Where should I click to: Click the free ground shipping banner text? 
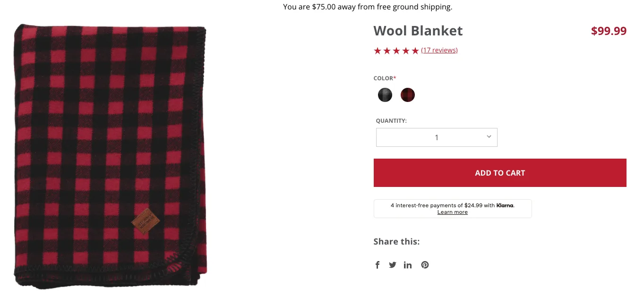pos(368,7)
